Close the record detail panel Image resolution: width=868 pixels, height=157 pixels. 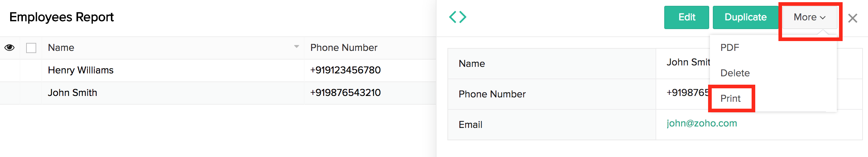click(x=852, y=18)
